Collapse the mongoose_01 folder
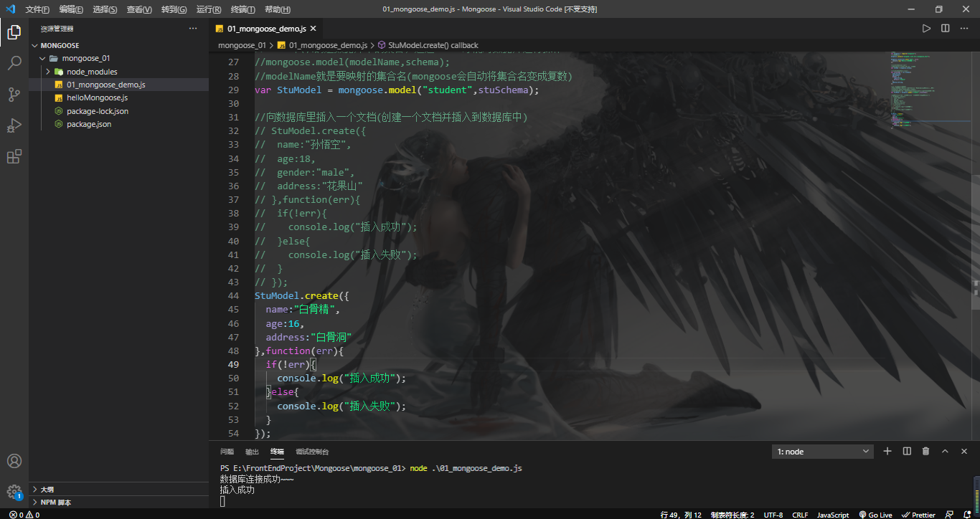The height and width of the screenshot is (519, 980). pos(42,58)
